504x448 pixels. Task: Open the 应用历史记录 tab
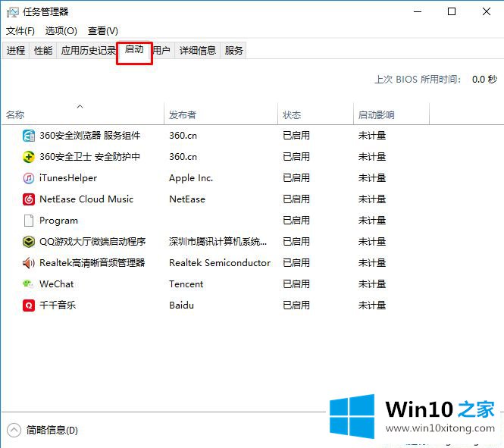tap(87, 50)
